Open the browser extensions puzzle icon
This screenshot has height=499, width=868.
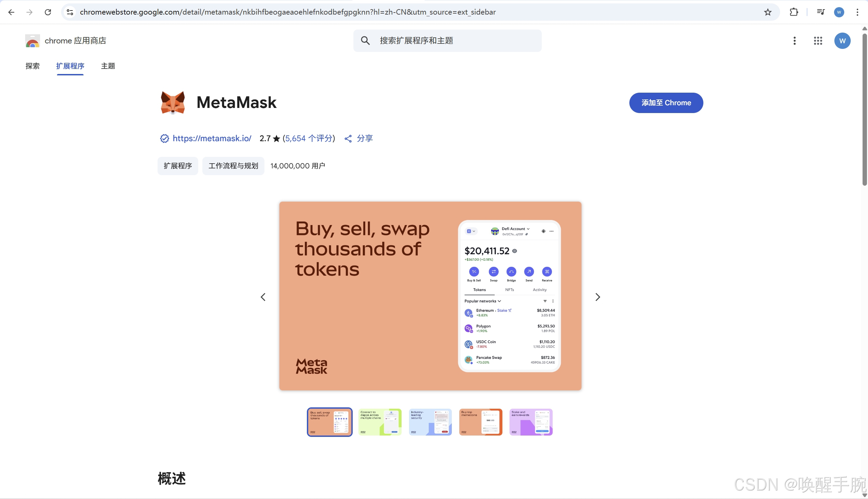(794, 12)
